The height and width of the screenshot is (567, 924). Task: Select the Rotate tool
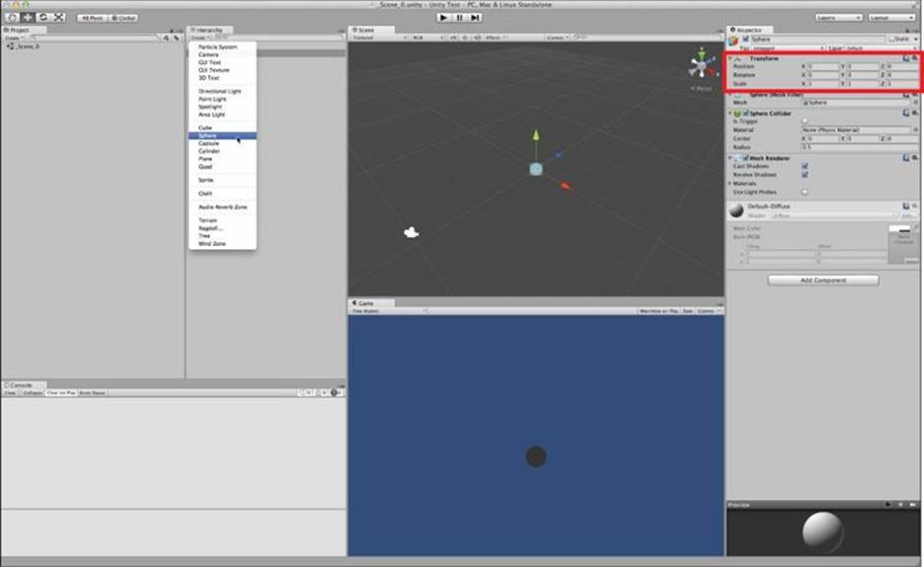pyautogui.click(x=43, y=18)
